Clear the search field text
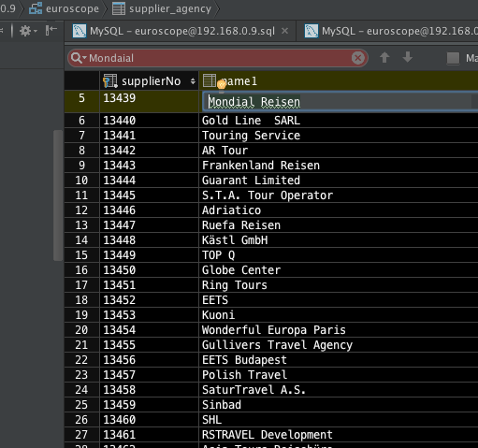Image resolution: width=478 pixels, height=448 pixels. tap(358, 58)
